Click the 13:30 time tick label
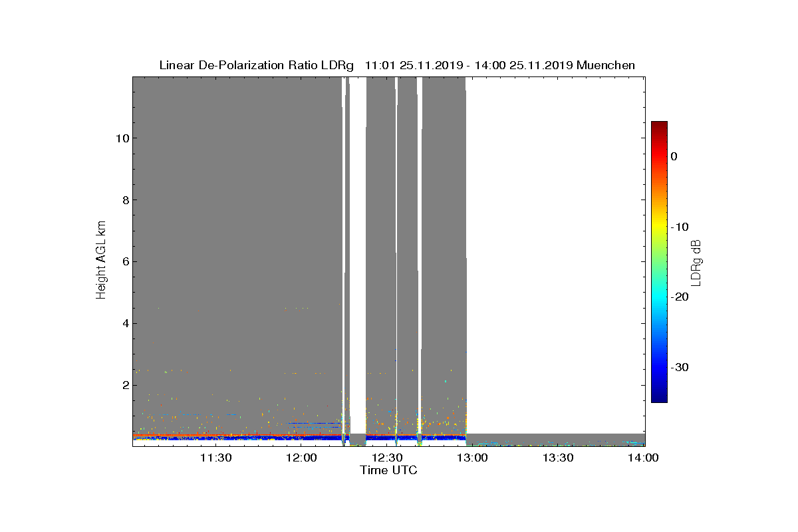 558,458
